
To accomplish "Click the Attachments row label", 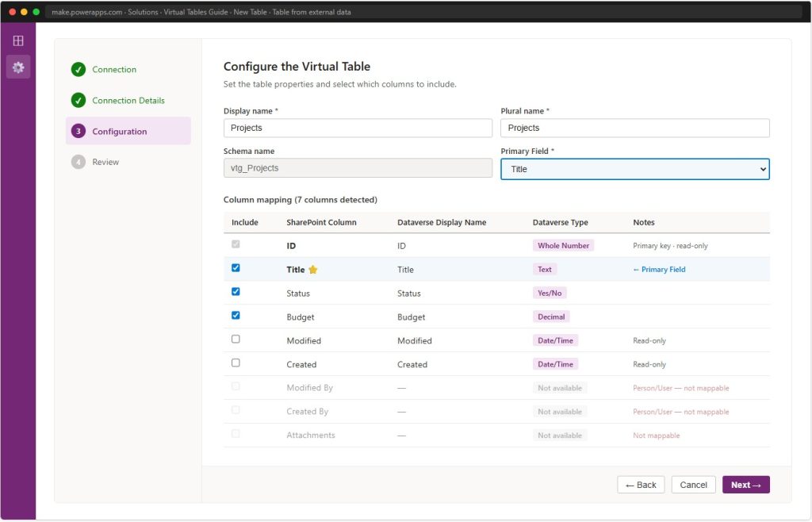I will [x=311, y=436].
